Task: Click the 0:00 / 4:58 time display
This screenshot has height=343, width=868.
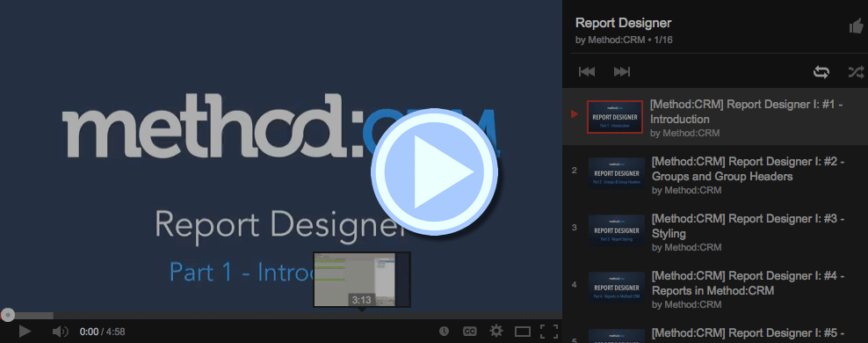Action: 103,332
